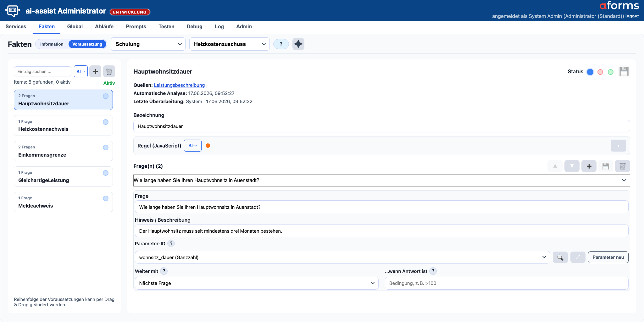Click the Bezeichnung text field

[x=382, y=126]
